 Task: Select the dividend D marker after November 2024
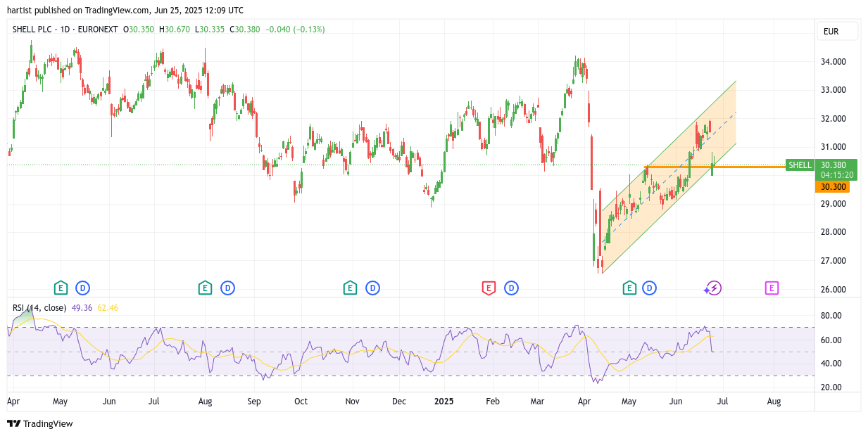[x=372, y=288]
